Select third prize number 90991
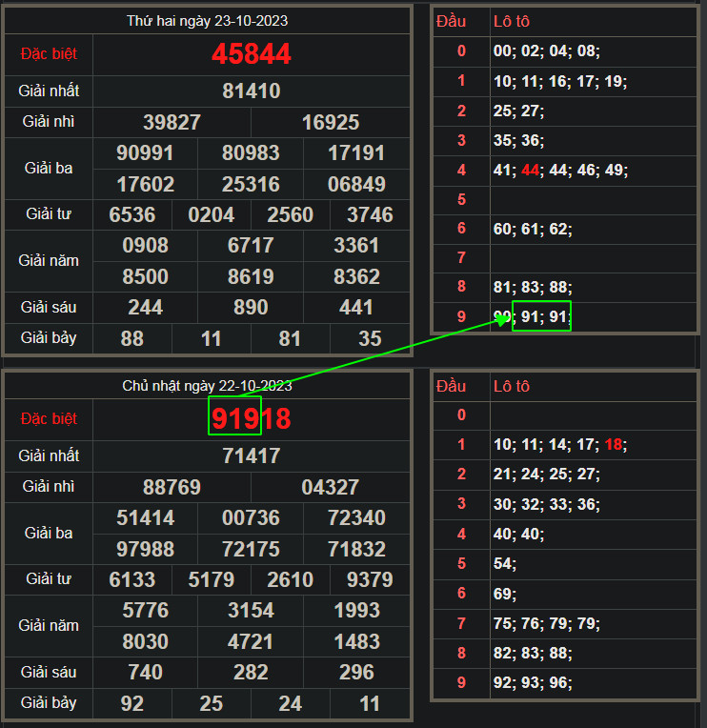Viewport: 707px width, 728px height. coord(145,153)
